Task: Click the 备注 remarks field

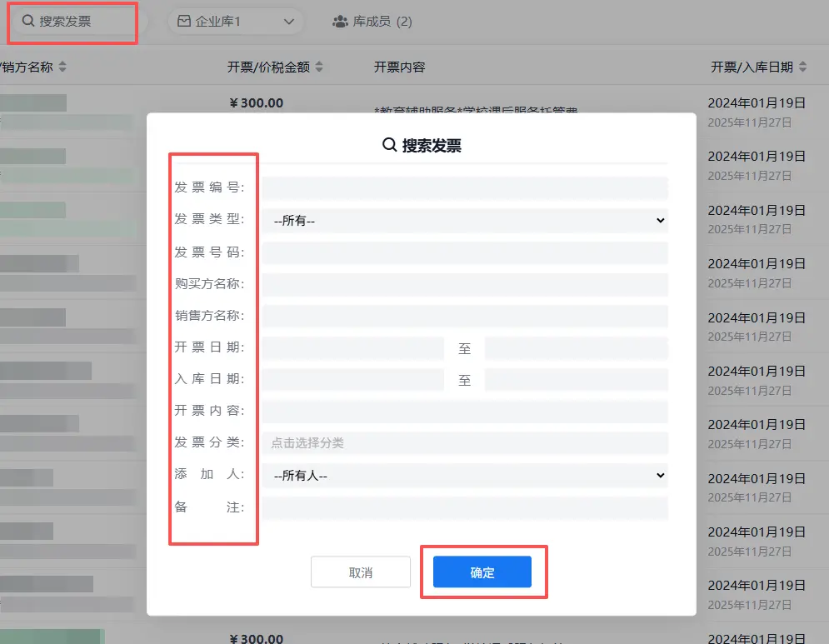Action: point(465,508)
